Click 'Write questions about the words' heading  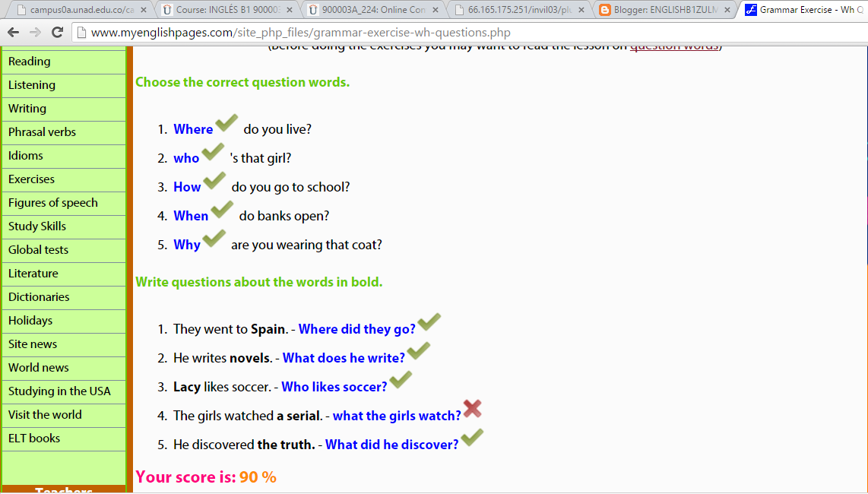pyautogui.click(x=259, y=283)
